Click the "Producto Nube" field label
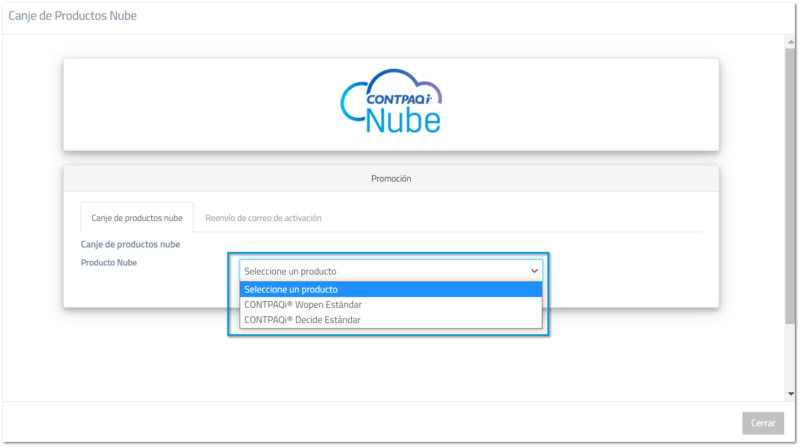 (x=109, y=262)
